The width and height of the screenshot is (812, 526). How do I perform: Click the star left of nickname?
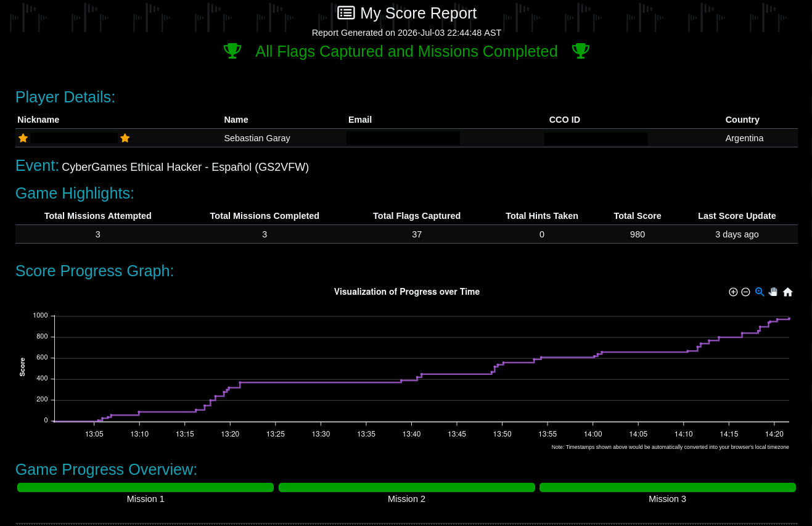23,138
